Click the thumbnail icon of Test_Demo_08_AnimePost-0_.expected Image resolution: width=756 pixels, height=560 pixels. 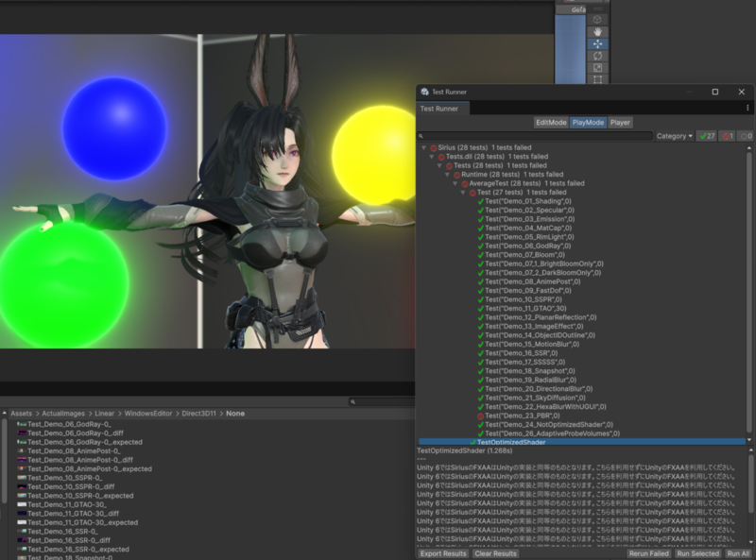pyautogui.click(x=22, y=469)
